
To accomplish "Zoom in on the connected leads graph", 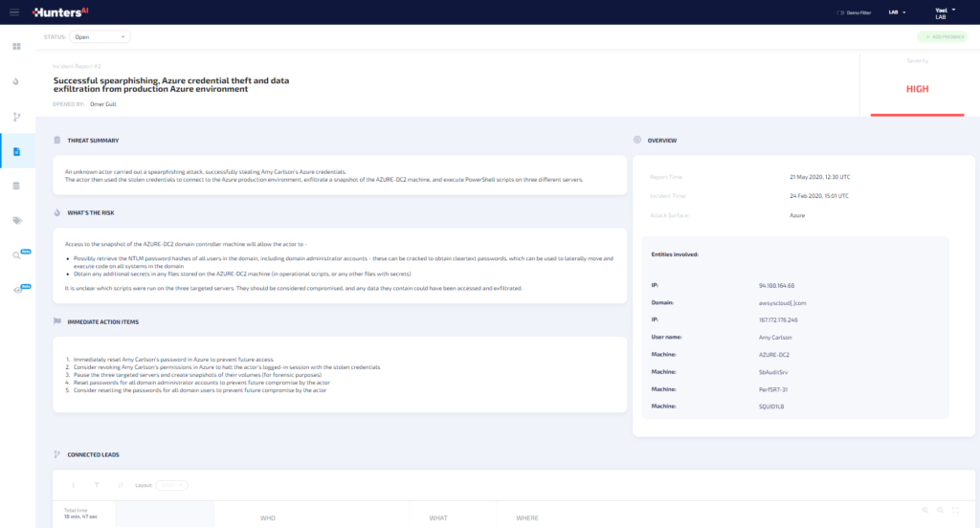I will [925, 511].
